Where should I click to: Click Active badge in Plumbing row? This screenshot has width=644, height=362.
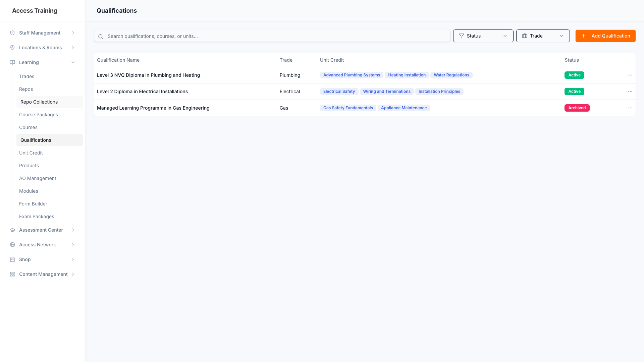[x=574, y=75]
